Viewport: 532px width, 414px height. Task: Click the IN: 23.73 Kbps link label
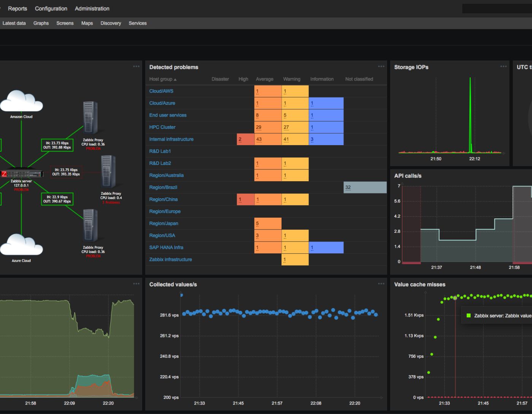(x=57, y=145)
